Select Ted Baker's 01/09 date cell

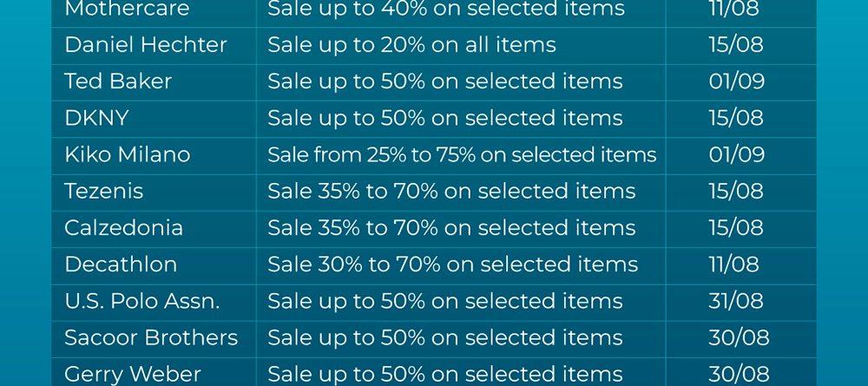[737, 82]
